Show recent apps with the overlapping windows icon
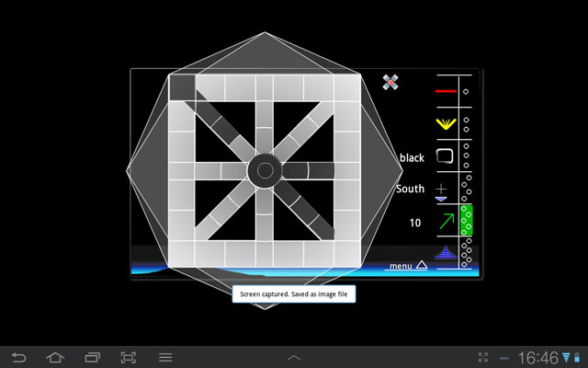 point(92,357)
